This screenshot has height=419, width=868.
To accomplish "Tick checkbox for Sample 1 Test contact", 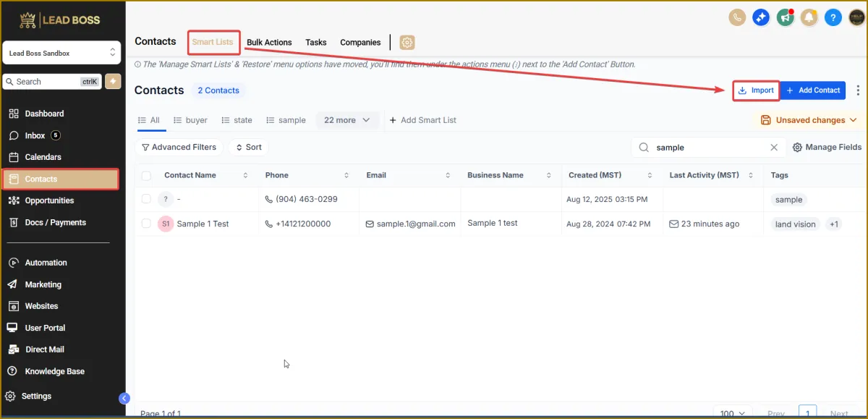I will (x=147, y=224).
